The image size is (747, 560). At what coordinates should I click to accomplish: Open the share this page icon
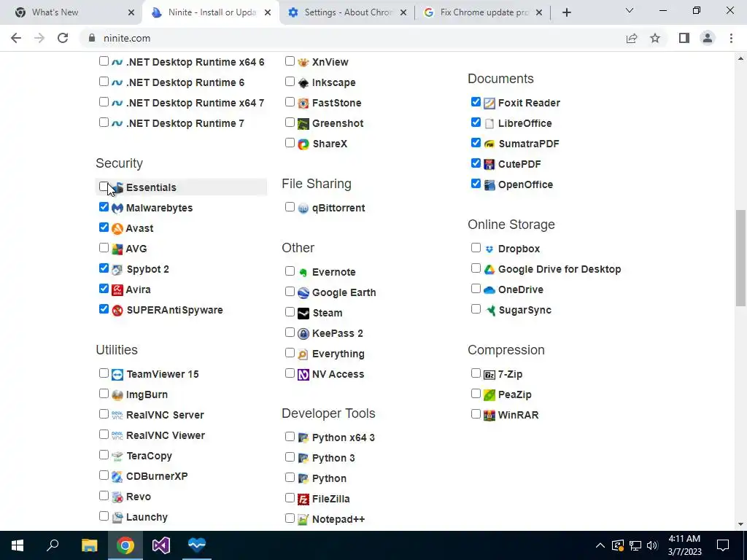point(632,38)
